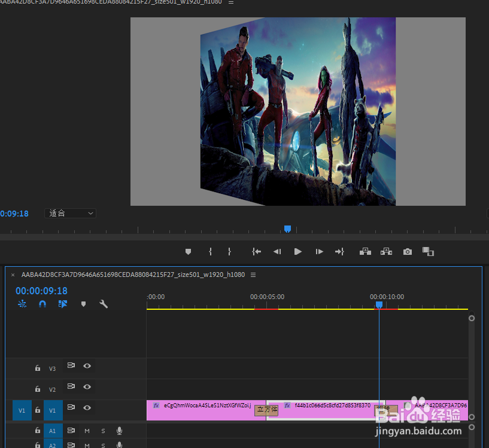Toggle Linked Selection in timeline
Image resolution: width=489 pixels, height=448 pixels.
[x=63, y=304]
